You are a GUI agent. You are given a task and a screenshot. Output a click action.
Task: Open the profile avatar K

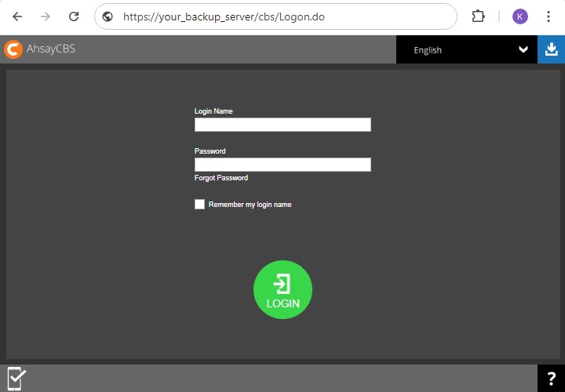(520, 16)
